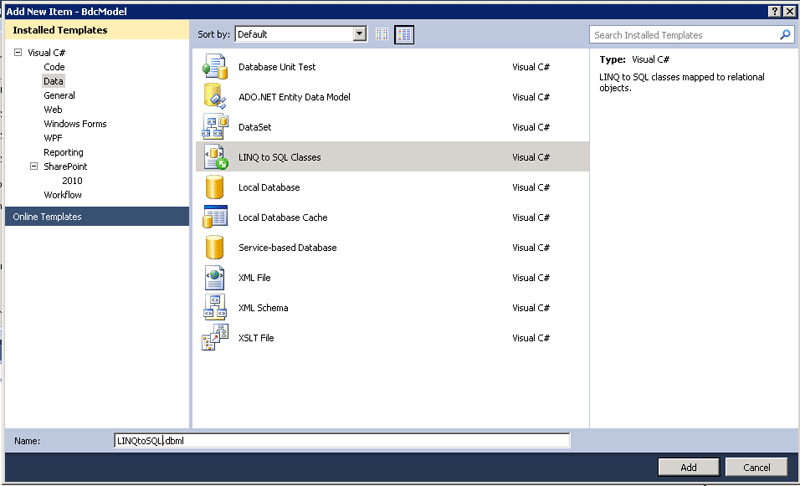Collapse the Visual C# tree node
Viewport: 800px width, 486px height.
tap(18, 52)
